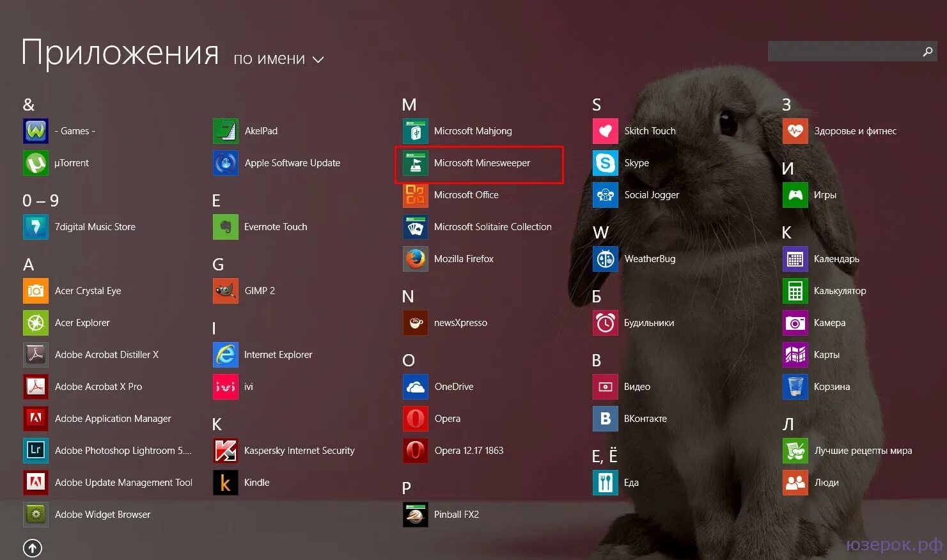Launch the GIMP 2 icon
The image size is (947, 560).
tap(226, 291)
